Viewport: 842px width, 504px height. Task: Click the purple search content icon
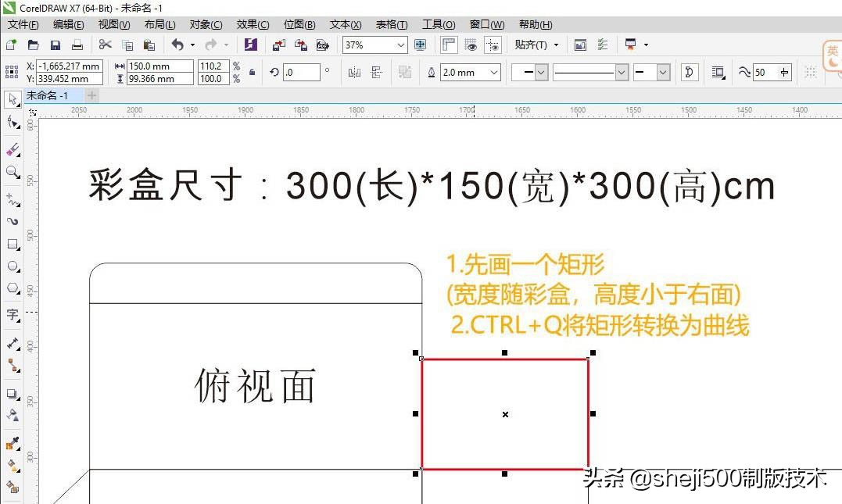251,45
